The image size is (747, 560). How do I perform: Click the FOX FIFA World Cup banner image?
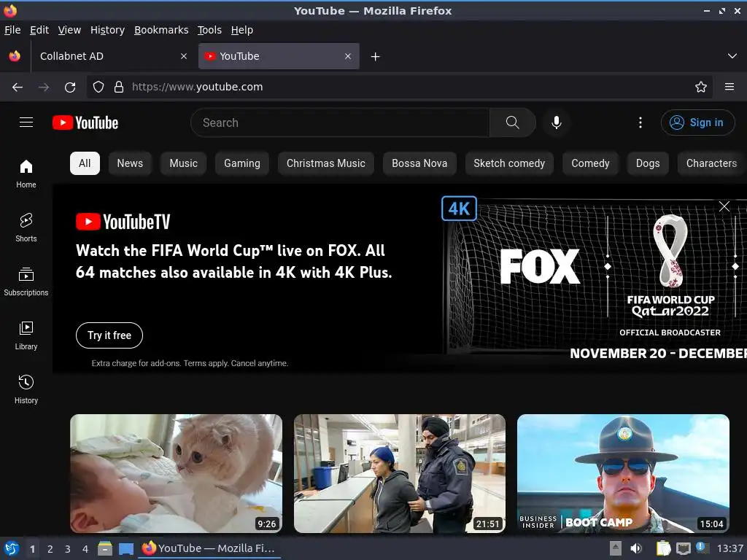coord(595,278)
